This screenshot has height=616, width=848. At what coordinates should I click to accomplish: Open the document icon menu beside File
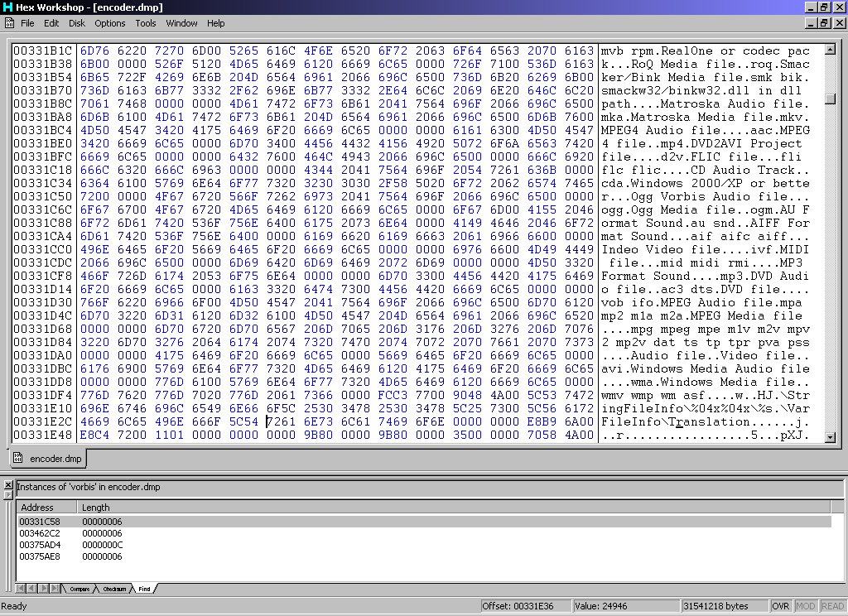click(x=9, y=22)
